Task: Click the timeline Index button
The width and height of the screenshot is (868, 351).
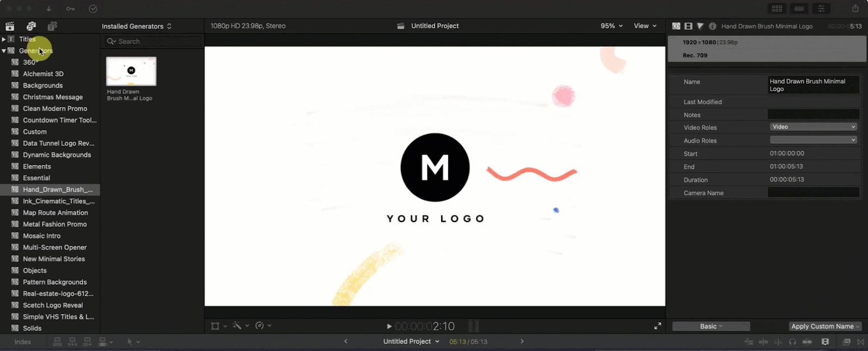Action: coord(23,342)
